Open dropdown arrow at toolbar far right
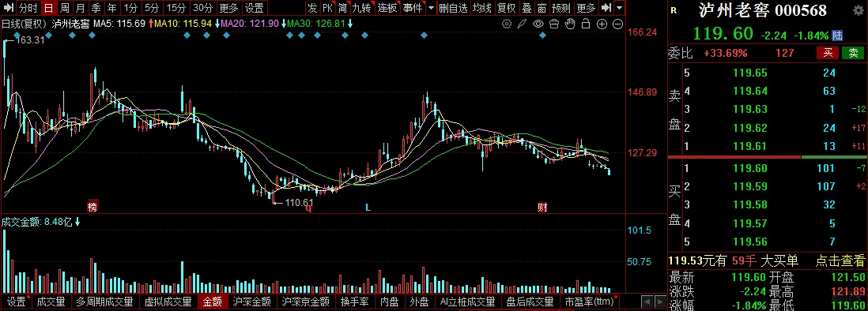 click(619, 8)
